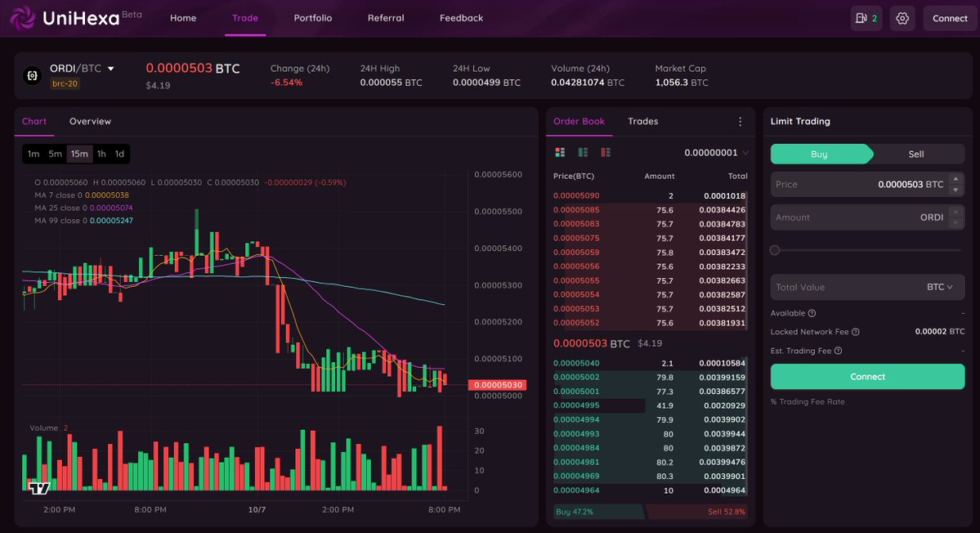This screenshot has height=533, width=980.
Task: Click the Total Value input field
Action: tap(867, 288)
